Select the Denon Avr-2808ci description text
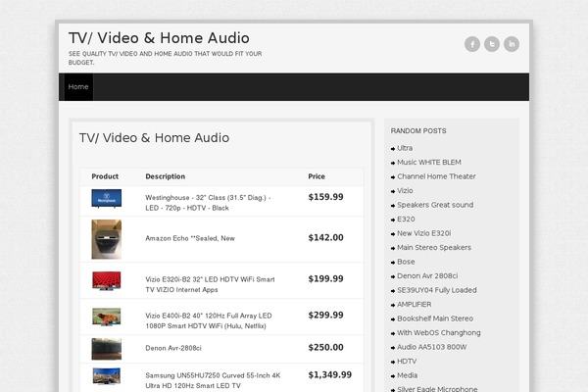The height and width of the screenshot is (392, 588). click(x=173, y=348)
